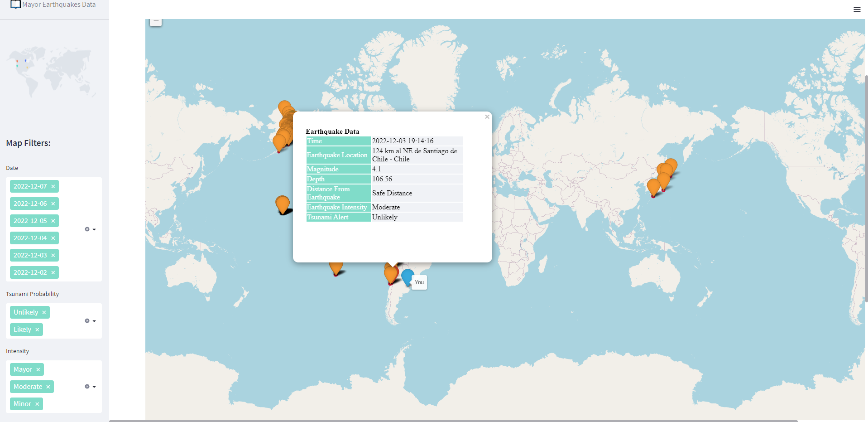Click the zoom out control on the map

click(x=156, y=21)
